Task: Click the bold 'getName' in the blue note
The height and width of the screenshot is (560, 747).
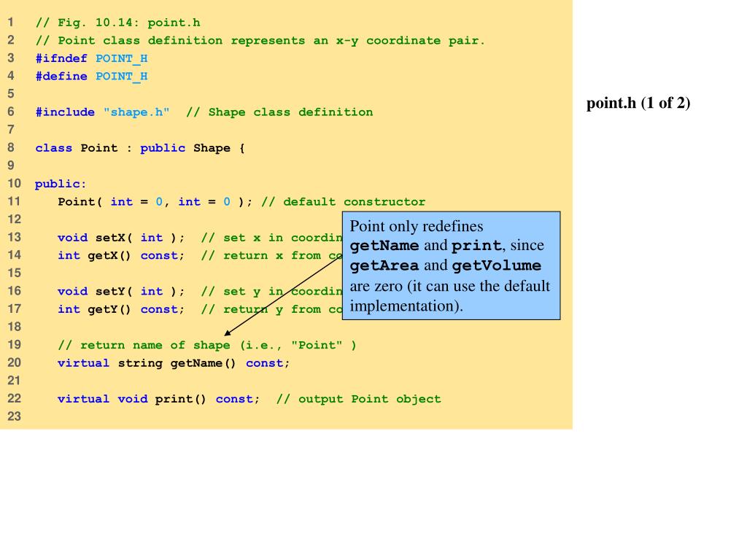Action: point(384,246)
